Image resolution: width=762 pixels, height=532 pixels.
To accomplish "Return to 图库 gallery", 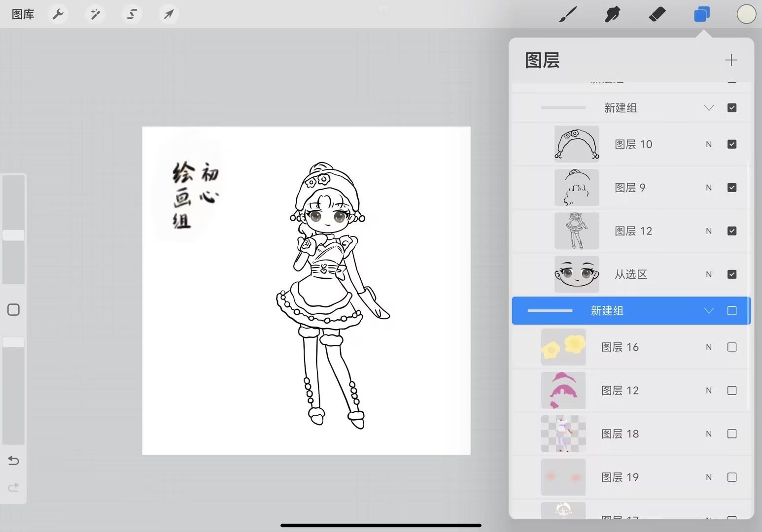I will point(23,14).
